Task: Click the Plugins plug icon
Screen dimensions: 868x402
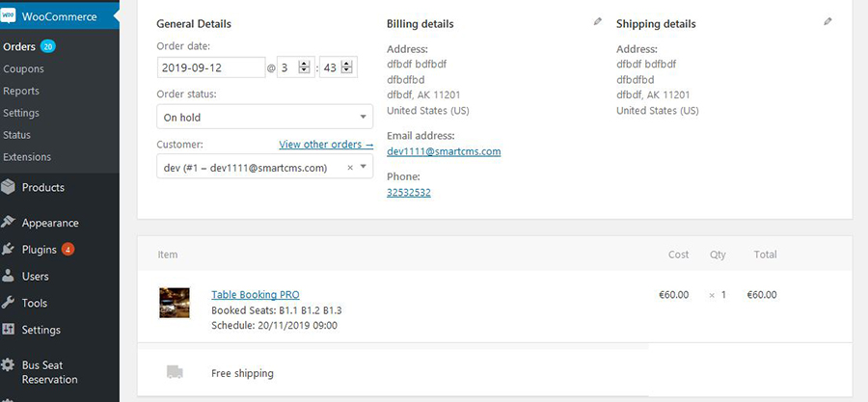Action: point(9,250)
